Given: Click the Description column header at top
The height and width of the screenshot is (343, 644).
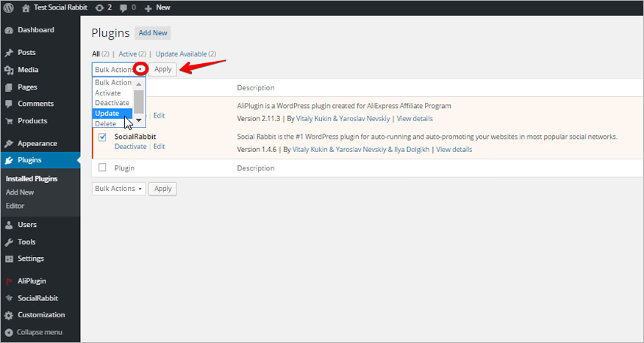Looking at the screenshot, I should tap(255, 88).
